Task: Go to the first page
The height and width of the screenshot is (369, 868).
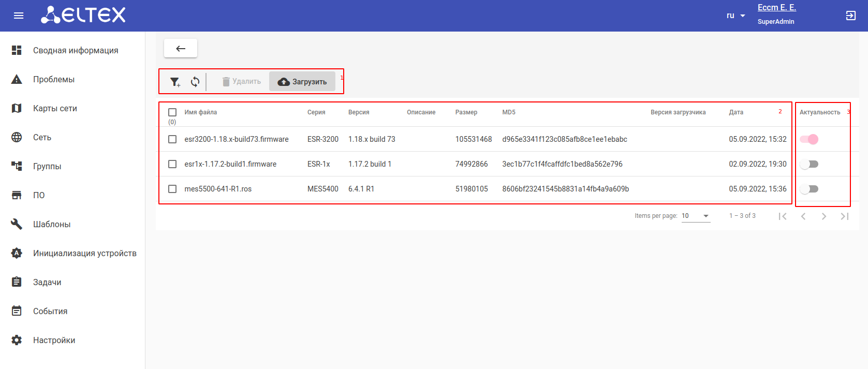Action: tap(783, 216)
